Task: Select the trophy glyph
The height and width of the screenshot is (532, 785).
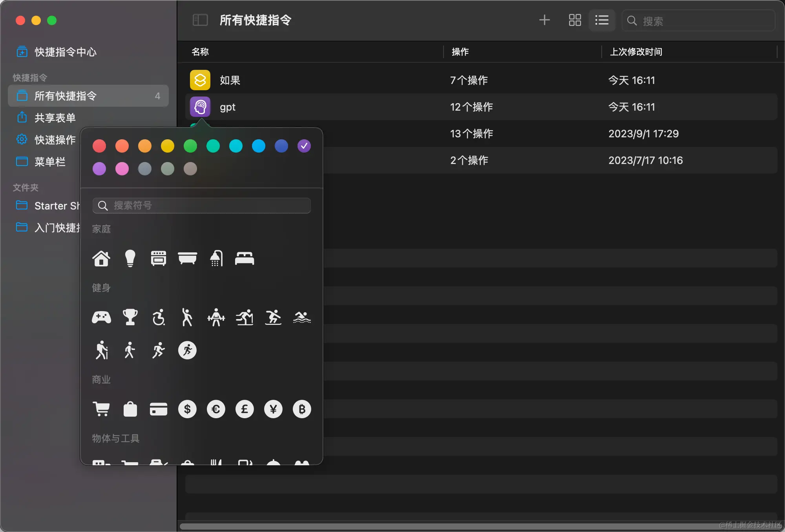Action: point(130,317)
